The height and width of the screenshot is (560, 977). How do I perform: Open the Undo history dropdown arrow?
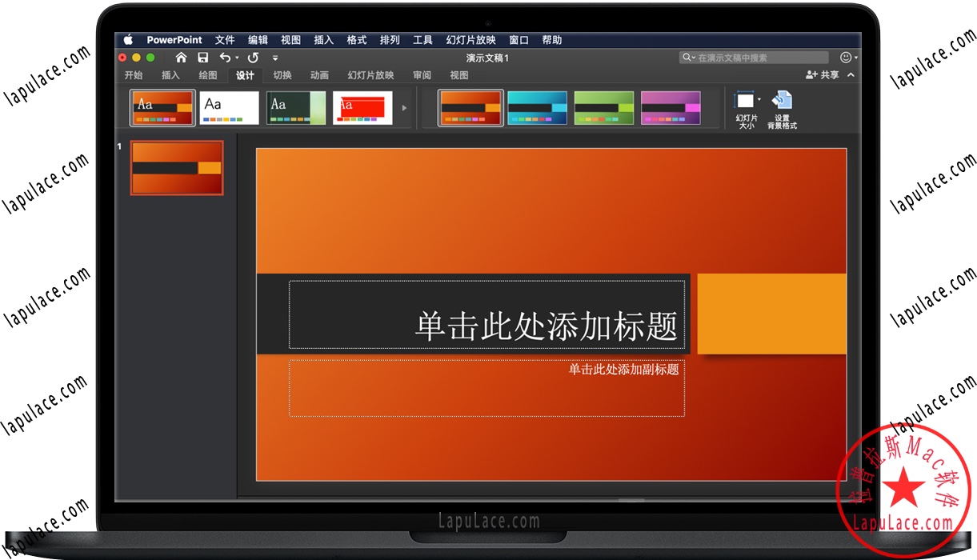click(x=237, y=58)
